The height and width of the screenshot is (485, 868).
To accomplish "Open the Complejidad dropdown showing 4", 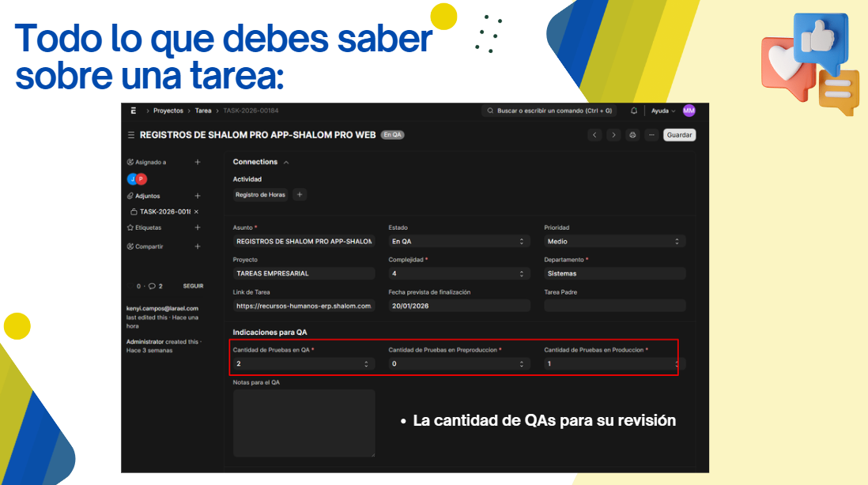I will [x=459, y=274].
